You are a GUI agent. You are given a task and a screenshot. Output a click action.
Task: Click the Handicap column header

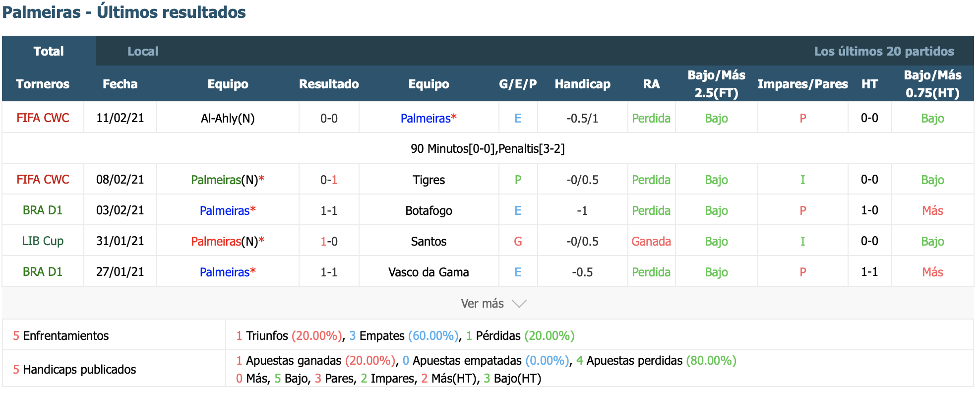(x=582, y=84)
